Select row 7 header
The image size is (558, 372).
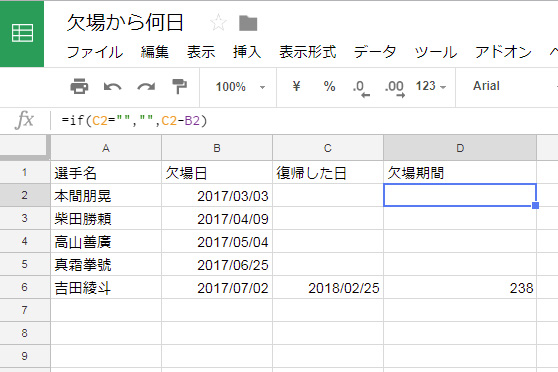25,310
